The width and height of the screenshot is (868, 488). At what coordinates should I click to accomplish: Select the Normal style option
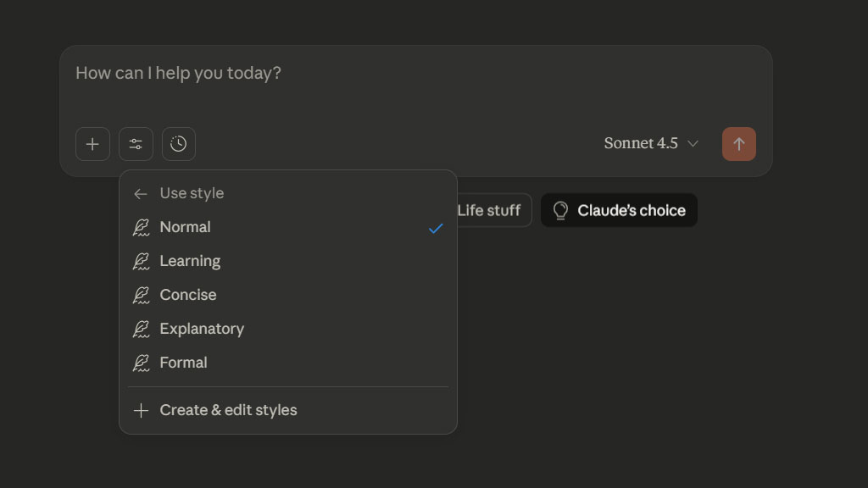point(185,227)
